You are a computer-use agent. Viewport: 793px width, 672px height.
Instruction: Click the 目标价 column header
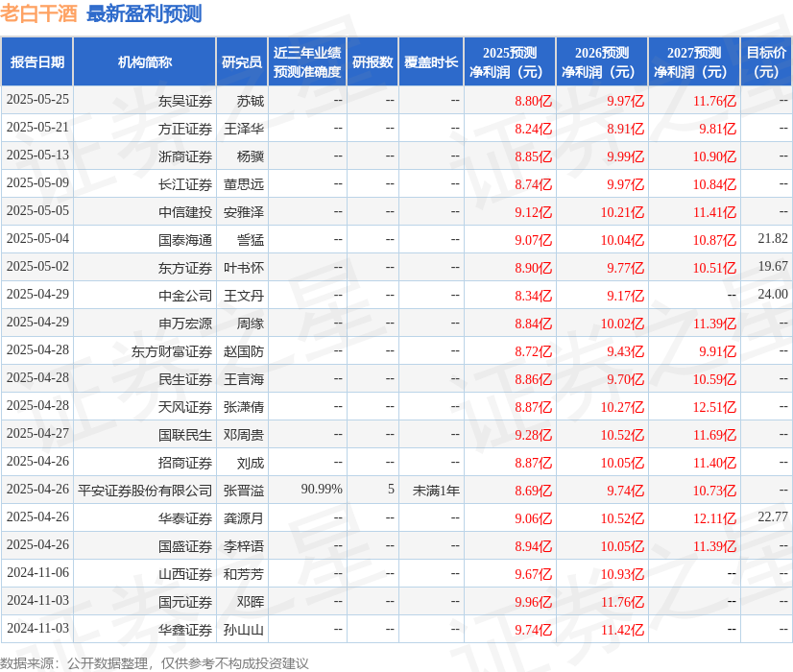tap(766, 61)
